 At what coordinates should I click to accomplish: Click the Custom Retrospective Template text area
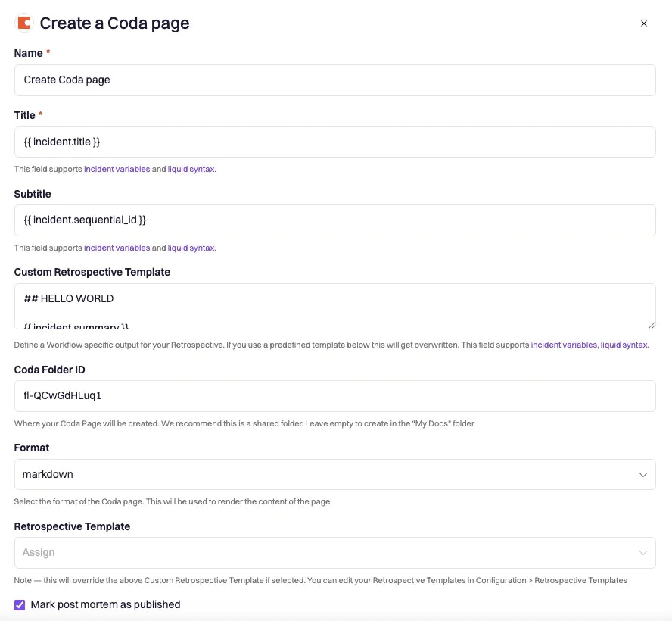pyautogui.click(x=334, y=306)
